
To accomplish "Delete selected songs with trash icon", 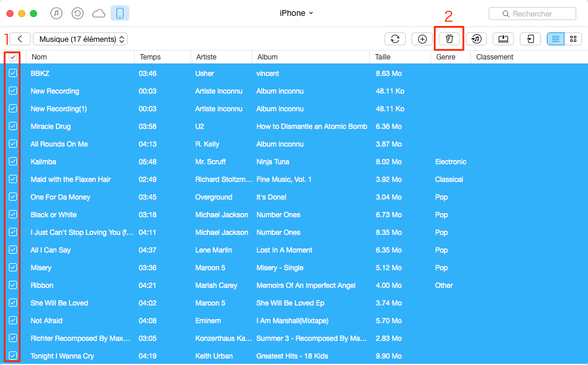I will pyautogui.click(x=449, y=39).
